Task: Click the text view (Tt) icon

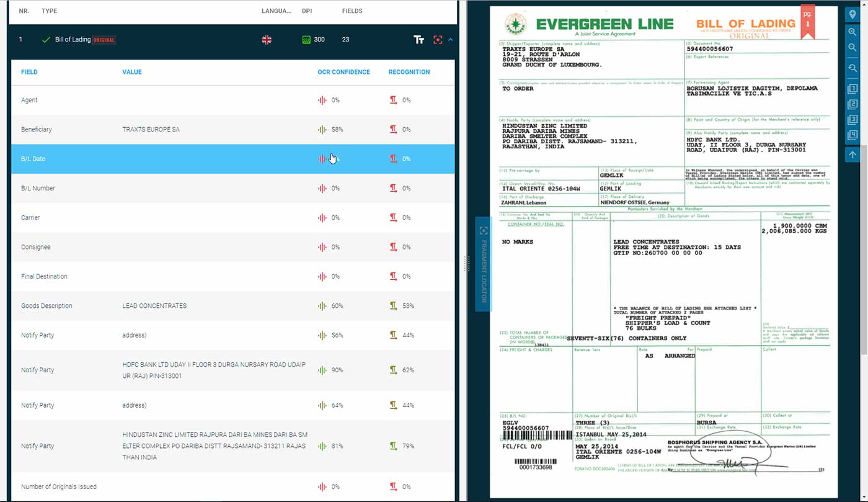Action: (419, 40)
